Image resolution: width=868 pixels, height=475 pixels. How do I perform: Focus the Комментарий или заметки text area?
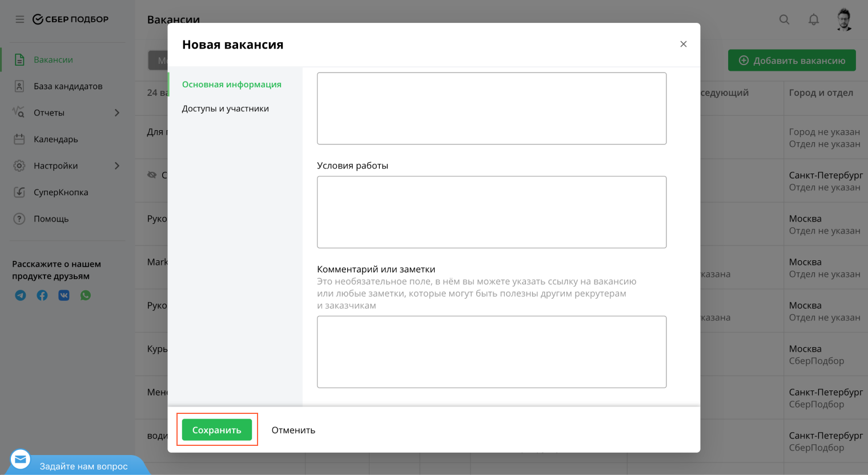[x=492, y=352]
